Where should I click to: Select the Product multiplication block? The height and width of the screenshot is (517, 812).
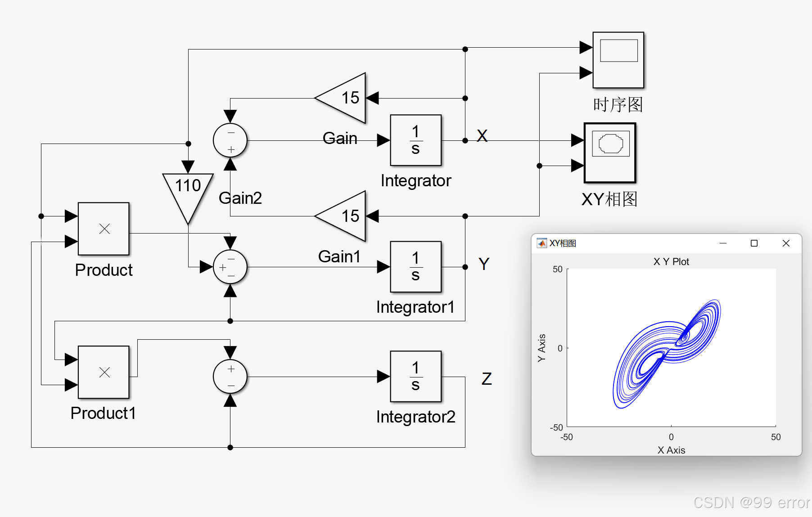pyautogui.click(x=103, y=229)
